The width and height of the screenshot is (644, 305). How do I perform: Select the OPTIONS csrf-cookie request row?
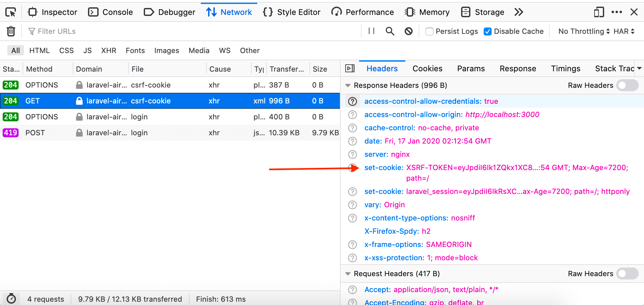pyautogui.click(x=170, y=85)
